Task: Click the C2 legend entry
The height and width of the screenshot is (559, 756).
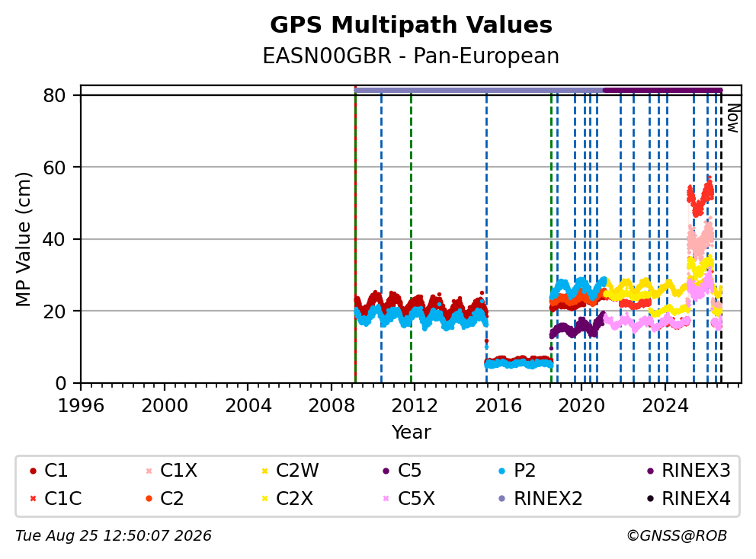Action: (164, 498)
